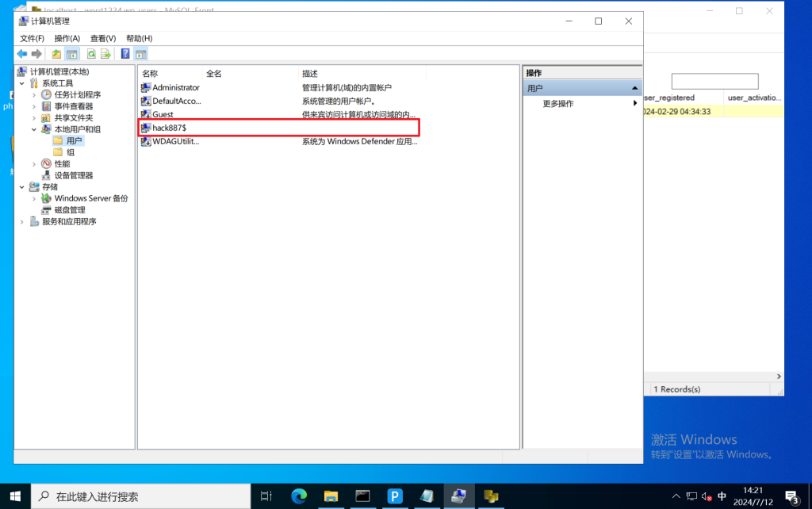
Task: Open 设备管理器 in the tree
Action: (x=74, y=175)
